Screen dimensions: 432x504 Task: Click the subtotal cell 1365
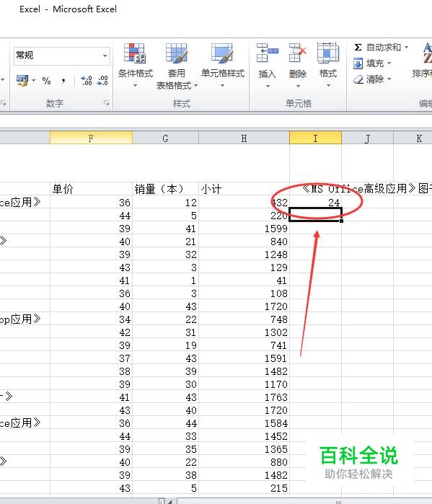coord(244,449)
